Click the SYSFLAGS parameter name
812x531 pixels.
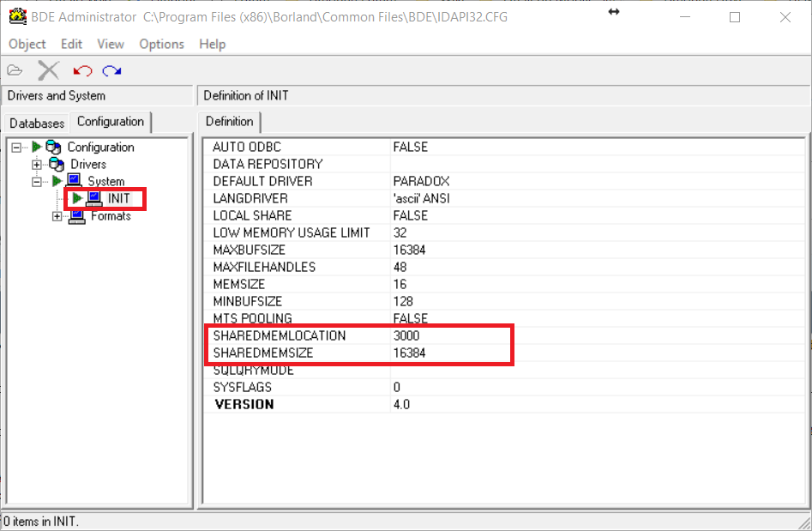click(242, 387)
